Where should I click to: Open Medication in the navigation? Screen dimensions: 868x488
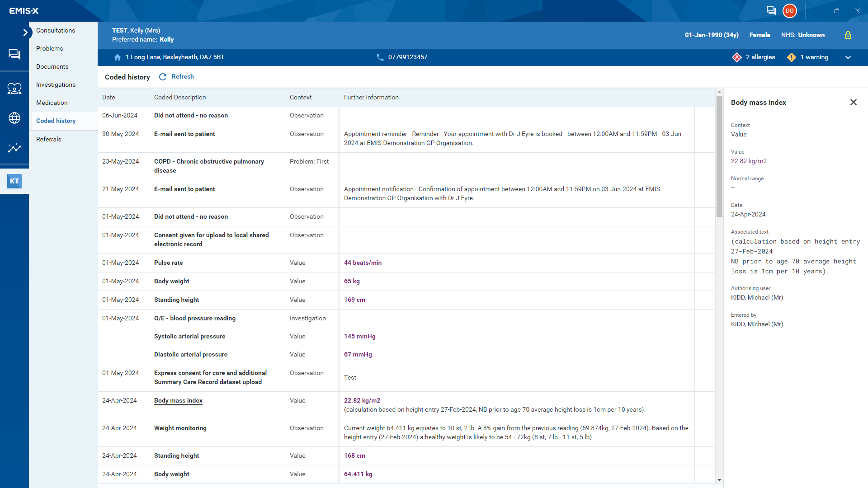click(x=52, y=103)
